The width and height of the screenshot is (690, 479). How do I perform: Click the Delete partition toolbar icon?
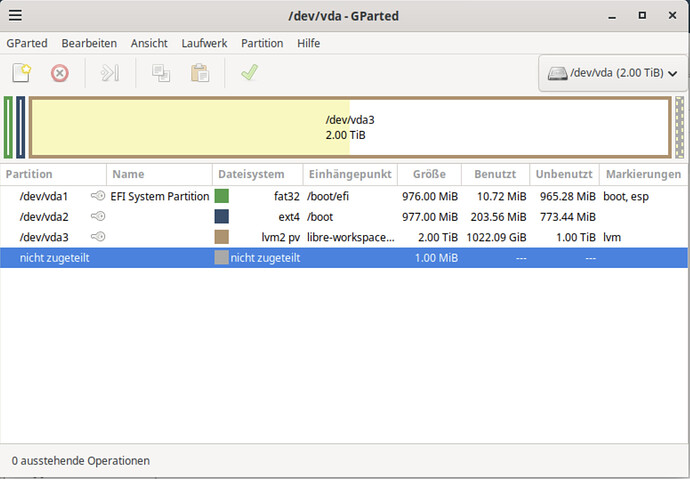(x=60, y=73)
